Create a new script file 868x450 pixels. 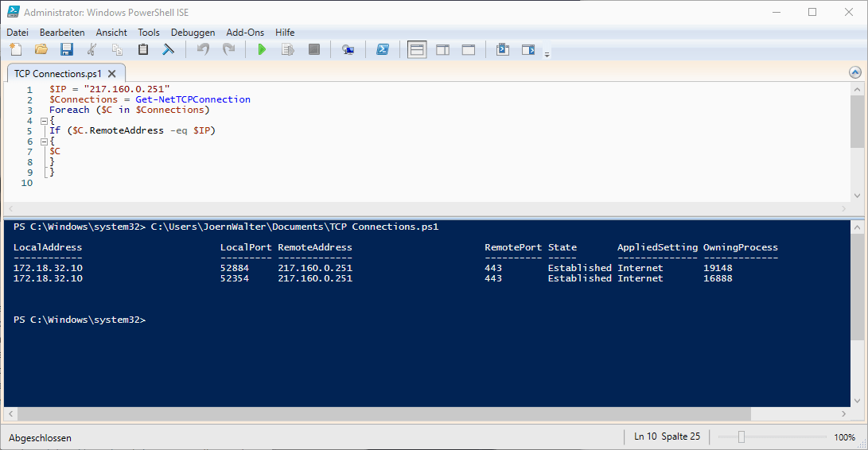coord(16,50)
